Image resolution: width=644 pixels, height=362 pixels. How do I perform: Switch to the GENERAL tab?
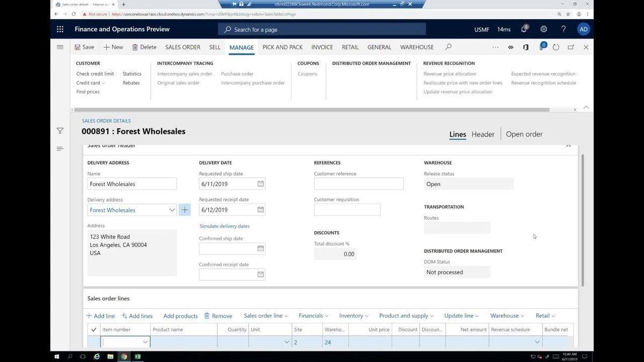point(379,47)
